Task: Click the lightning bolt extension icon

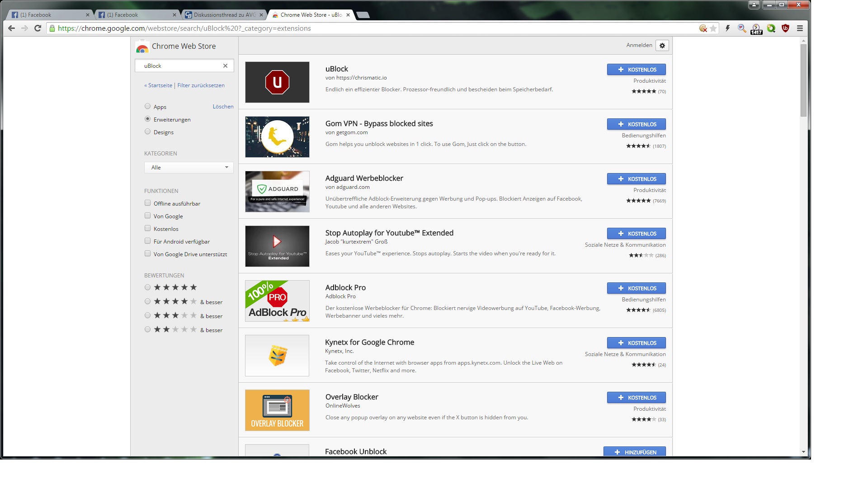Action: 727,28
